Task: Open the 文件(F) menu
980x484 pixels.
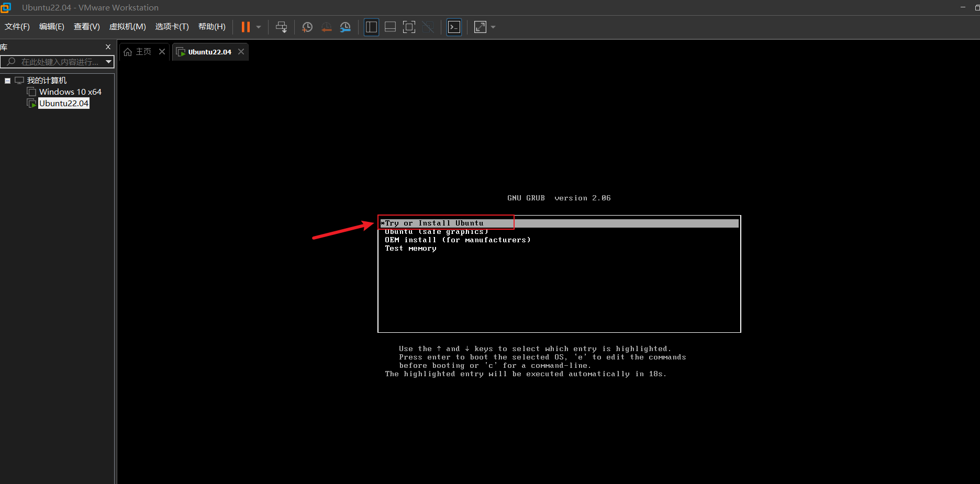Action: (x=17, y=27)
